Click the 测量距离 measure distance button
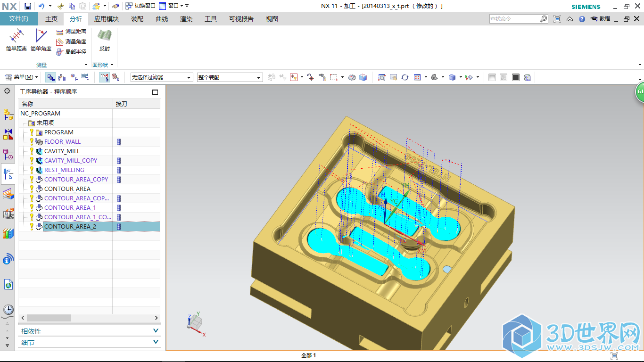Image resolution: width=644 pixels, height=362 pixels. point(71,31)
